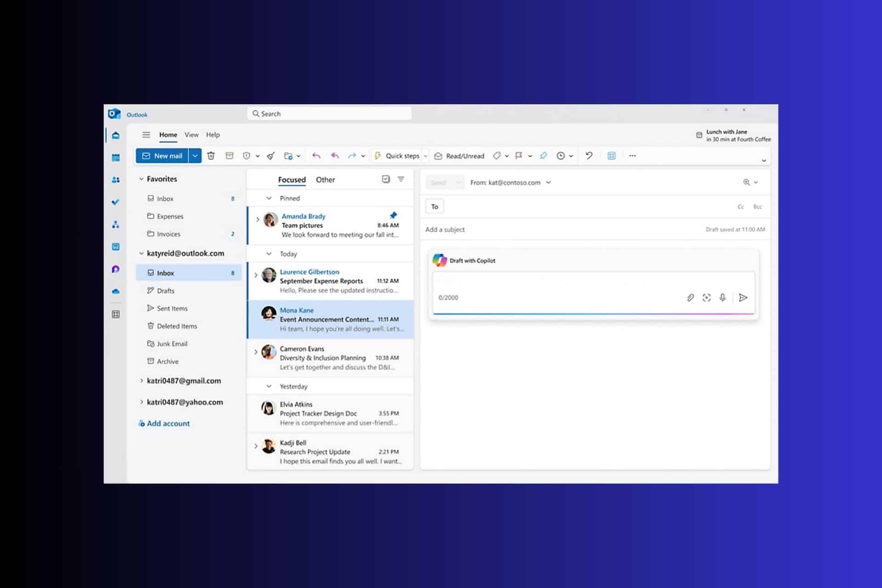Select the To Do icon in the sidebar
The height and width of the screenshot is (588, 882).
click(116, 202)
